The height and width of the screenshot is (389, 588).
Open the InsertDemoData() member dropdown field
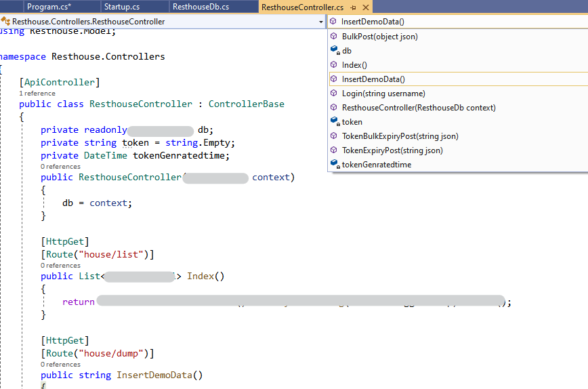pyautogui.click(x=457, y=22)
